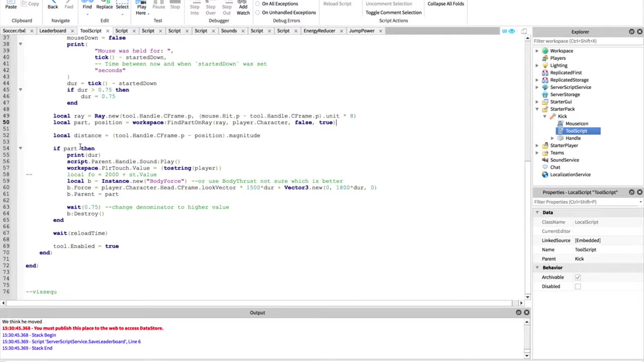Switch to the EnergyReducer tab
The width and height of the screenshot is (644, 362).
[319, 31]
